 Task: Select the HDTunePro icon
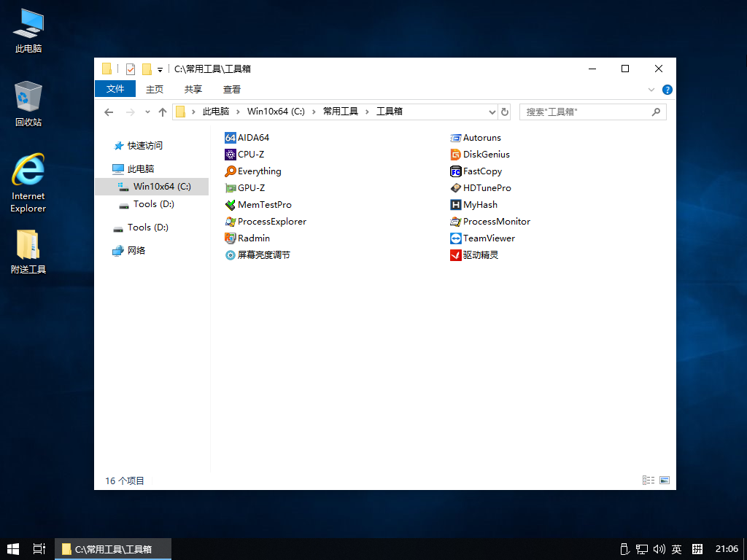tap(455, 188)
